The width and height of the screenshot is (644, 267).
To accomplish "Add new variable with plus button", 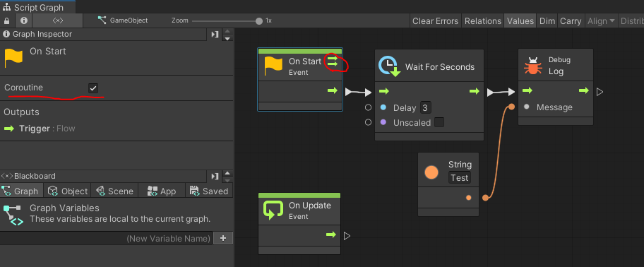I will [x=223, y=238].
